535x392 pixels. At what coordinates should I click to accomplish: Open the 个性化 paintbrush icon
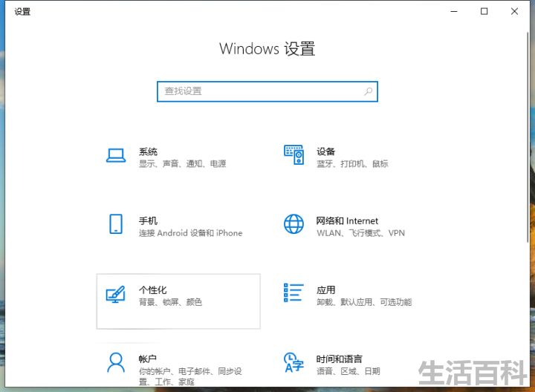click(116, 294)
